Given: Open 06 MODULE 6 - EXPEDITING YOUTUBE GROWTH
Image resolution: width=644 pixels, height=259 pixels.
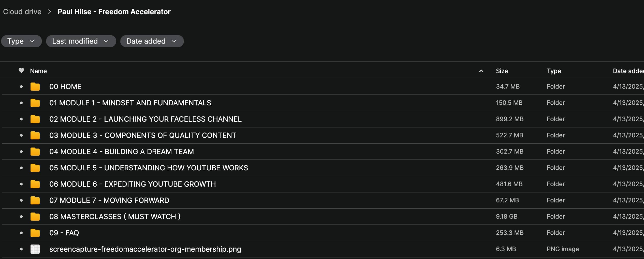Looking at the screenshot, I should coord(132,184).
